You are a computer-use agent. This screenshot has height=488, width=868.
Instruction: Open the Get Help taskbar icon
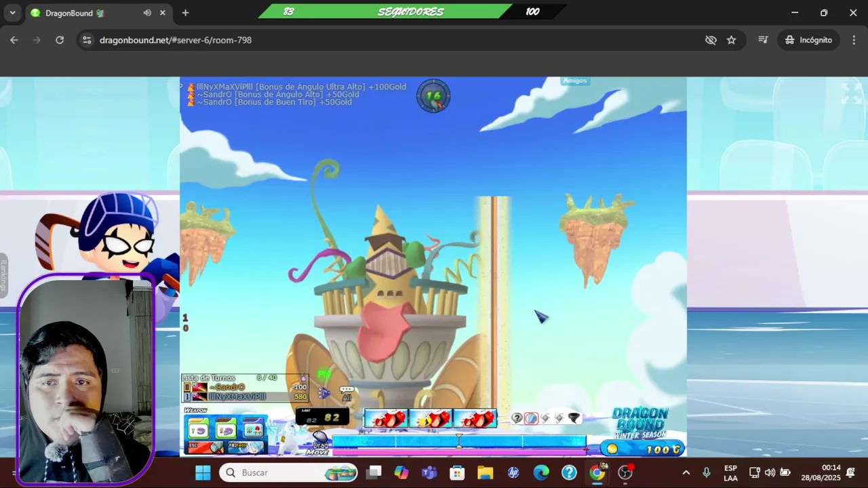coord(569,472)
